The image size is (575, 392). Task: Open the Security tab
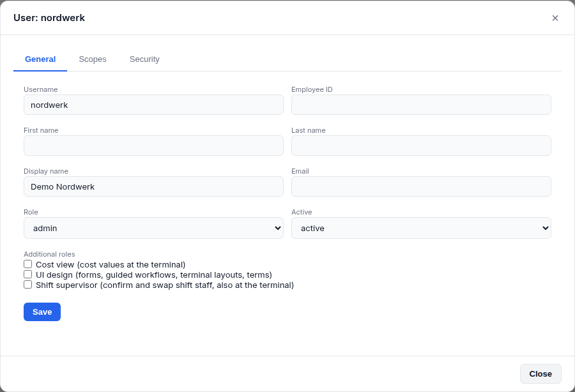pos(144,59)
